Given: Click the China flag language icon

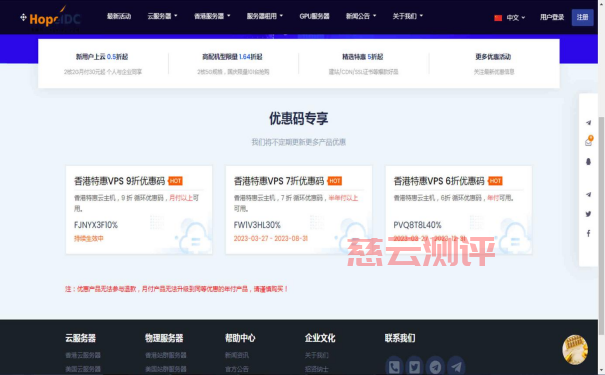Looking at the screenshot, I should coord(498,18).
